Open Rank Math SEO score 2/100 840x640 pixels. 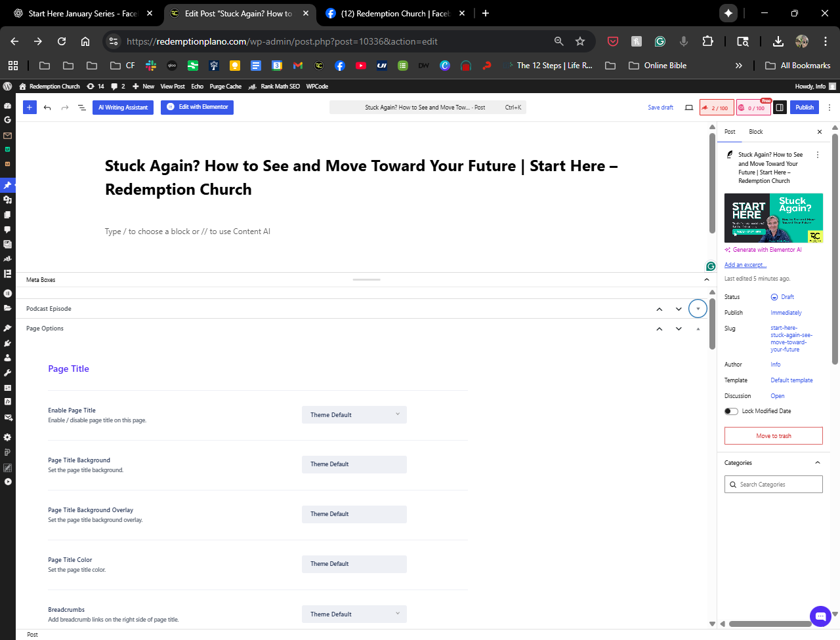[x=716, y=108]
